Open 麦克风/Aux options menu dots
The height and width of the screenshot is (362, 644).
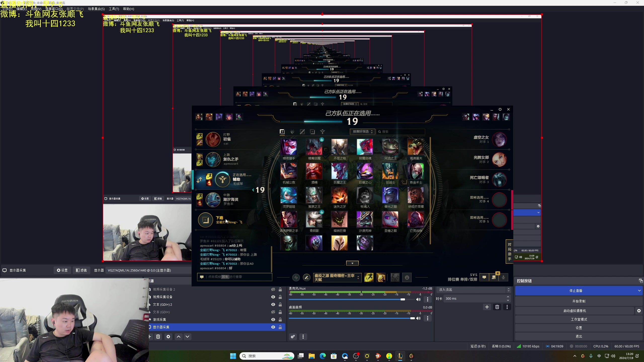427,299
